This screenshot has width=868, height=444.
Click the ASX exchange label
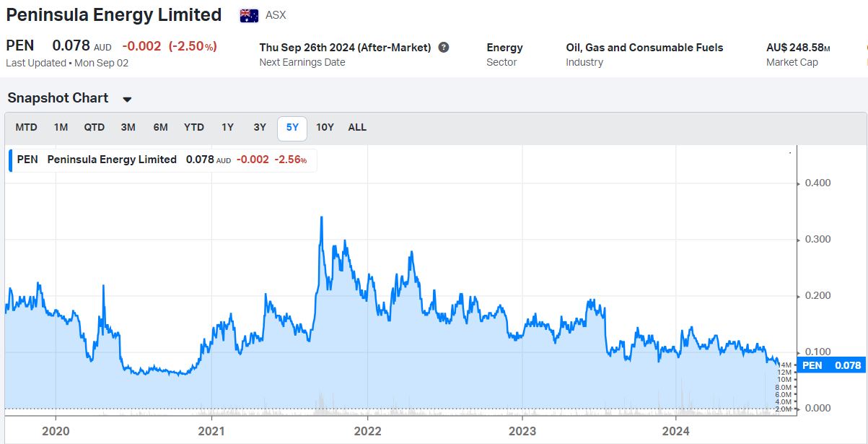coord(276,15)
